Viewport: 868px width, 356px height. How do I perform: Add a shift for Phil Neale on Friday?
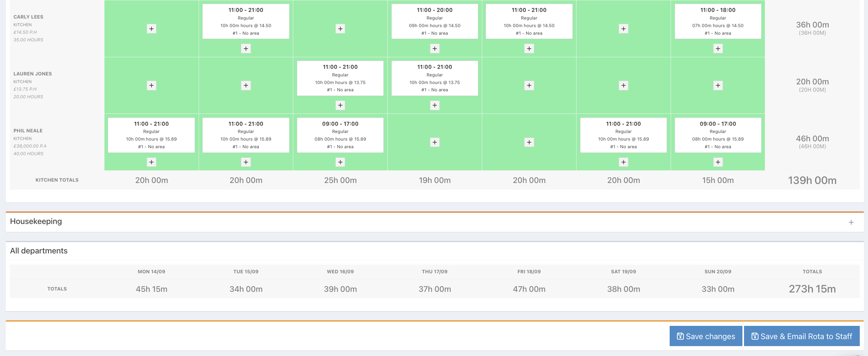pos(529,142)
